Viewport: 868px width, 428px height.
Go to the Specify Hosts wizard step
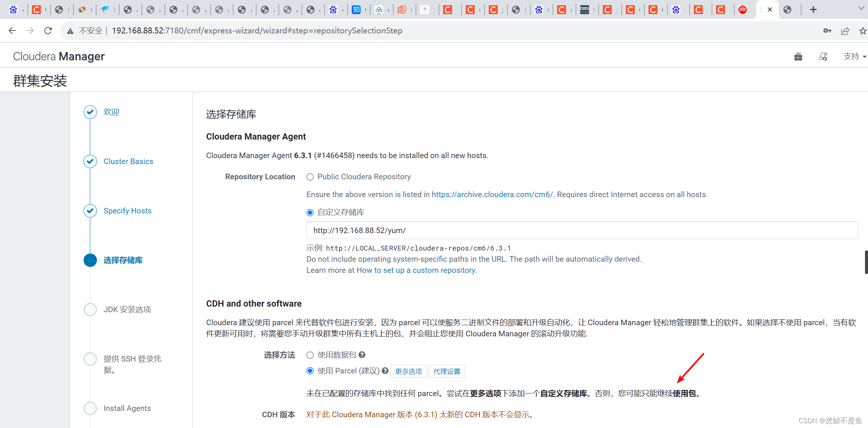(x=127, y=211)
